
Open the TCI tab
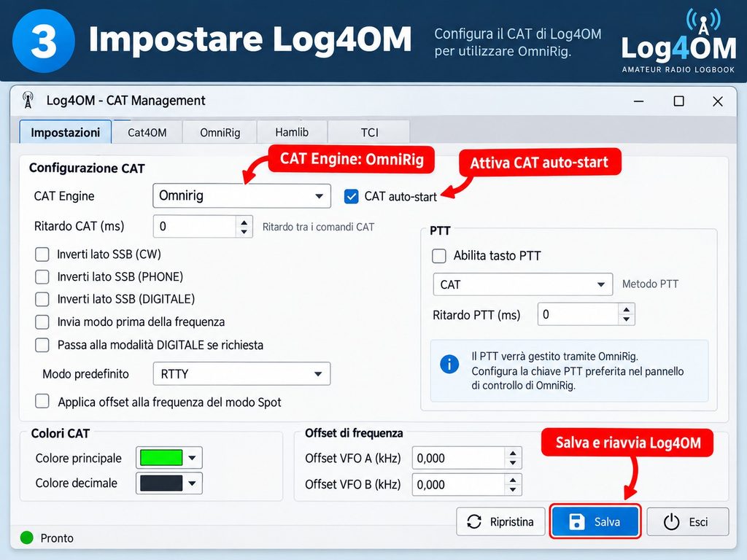[369, 133]
